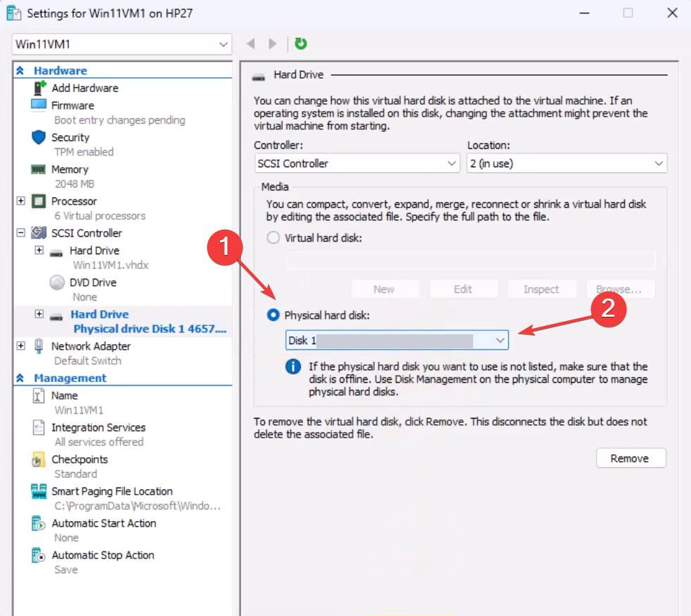This screenshot has height=616, width=691.
Task: Click the blue information icon
Action: [x=293, y=367]
